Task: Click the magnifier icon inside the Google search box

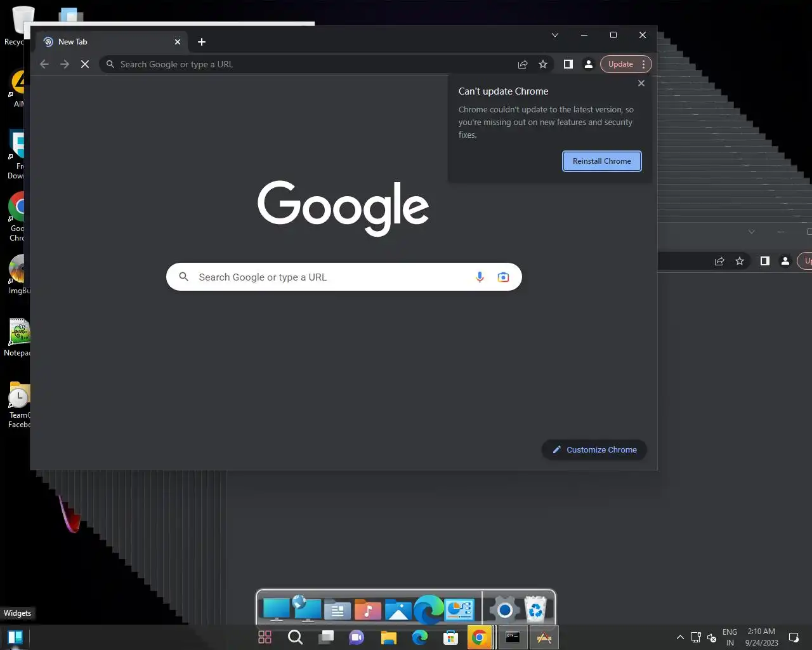Action: pyautogui.click(x=184, y=277)
